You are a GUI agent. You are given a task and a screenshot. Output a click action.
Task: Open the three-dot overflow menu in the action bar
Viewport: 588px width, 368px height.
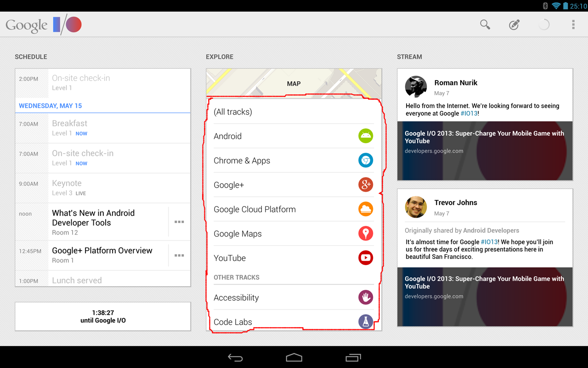[x=573, y=24]
